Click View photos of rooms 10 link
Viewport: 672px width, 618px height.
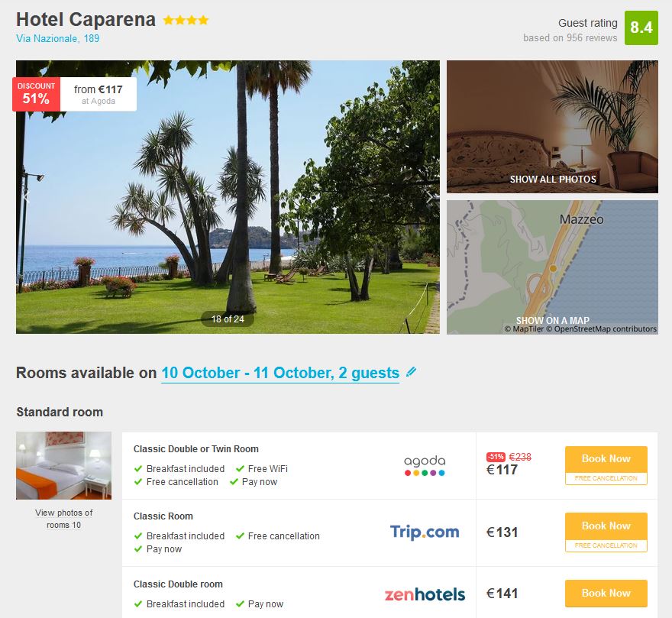click(x=64, y=519)
